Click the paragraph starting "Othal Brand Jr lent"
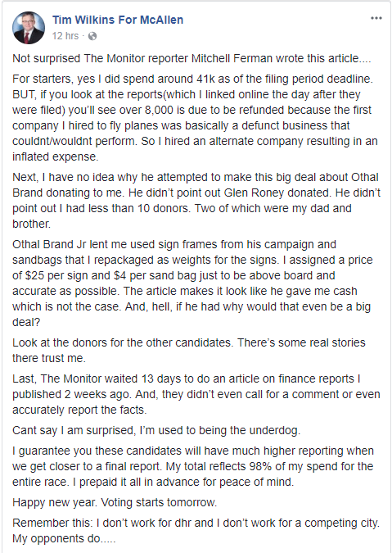 tap(192, 283)
